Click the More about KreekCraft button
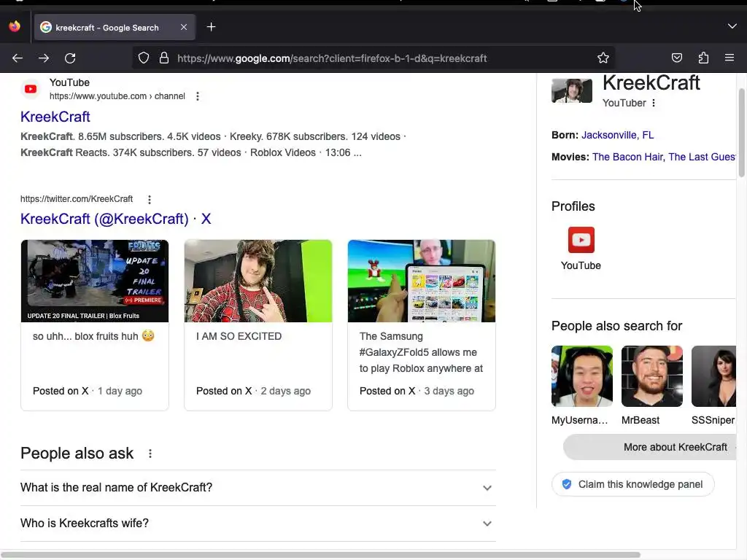Image resolution: width=747 pixels, height=560 pixels. [x=650, y=447]
